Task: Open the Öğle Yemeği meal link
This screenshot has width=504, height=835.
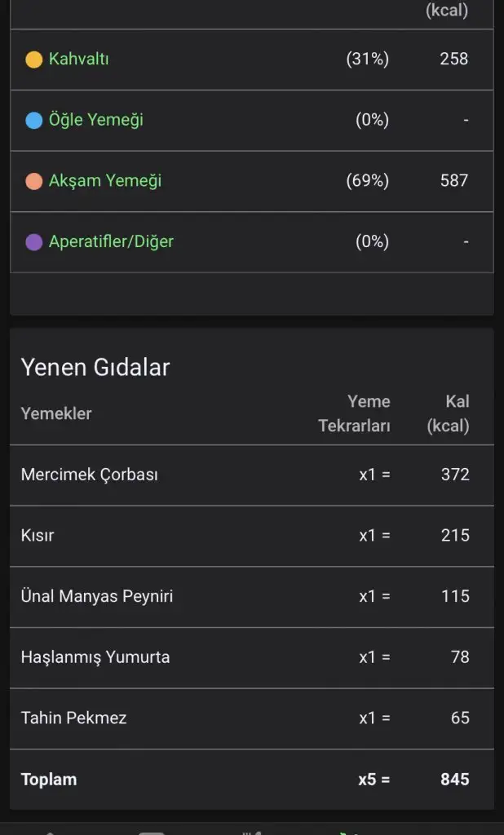Action: (x=95, y=120)
